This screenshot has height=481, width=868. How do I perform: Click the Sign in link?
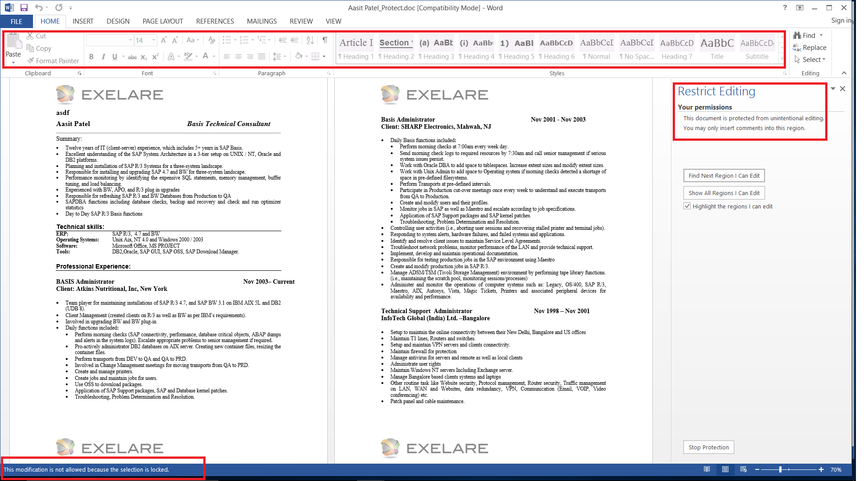pyautogui.click(x=841, y=20)
